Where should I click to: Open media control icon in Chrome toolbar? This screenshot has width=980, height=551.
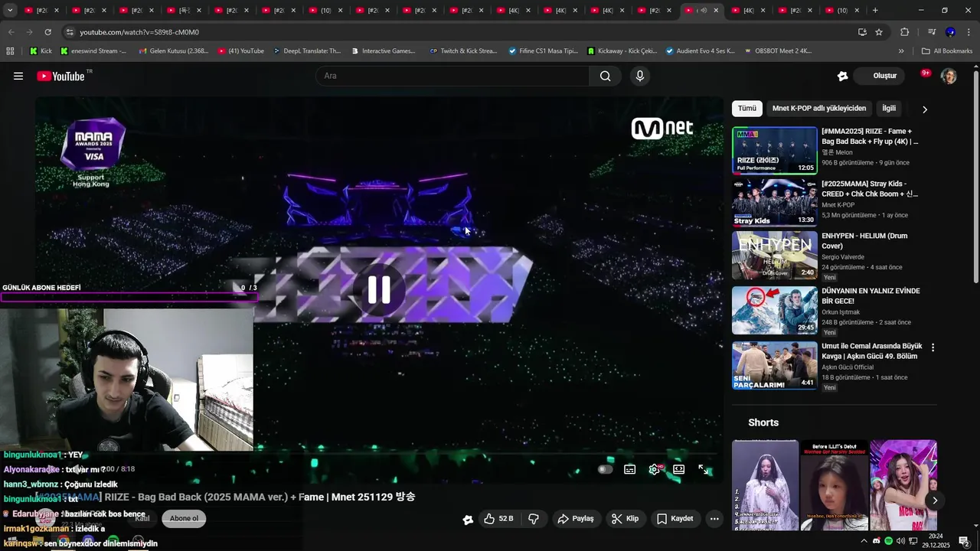coord(932,32)
